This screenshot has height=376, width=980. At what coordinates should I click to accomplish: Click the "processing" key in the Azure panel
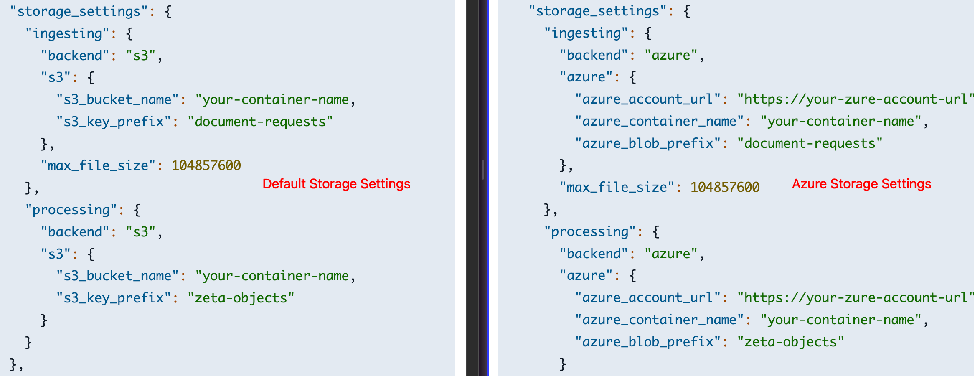click(x=590, y=231)
